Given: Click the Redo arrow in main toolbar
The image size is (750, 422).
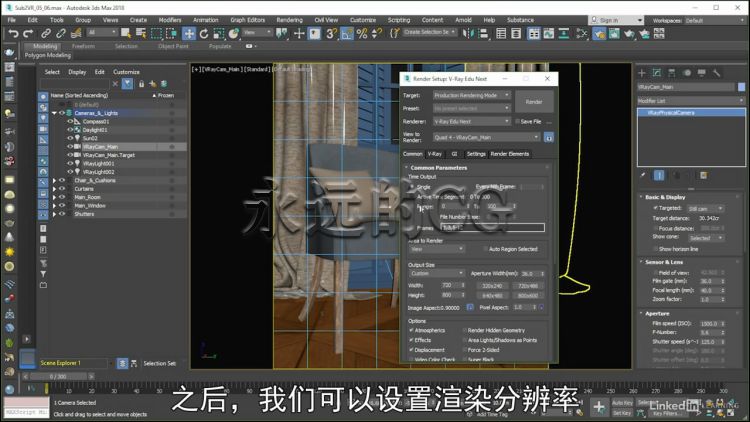Looking at the screenshot, I should (x=28, y=33).
